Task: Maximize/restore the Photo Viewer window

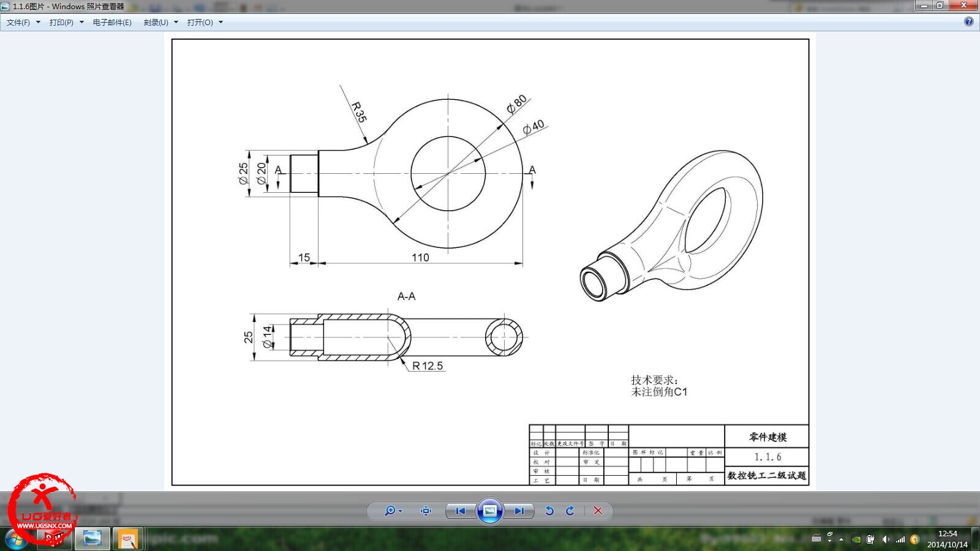Action: click(x=940, y=6)
